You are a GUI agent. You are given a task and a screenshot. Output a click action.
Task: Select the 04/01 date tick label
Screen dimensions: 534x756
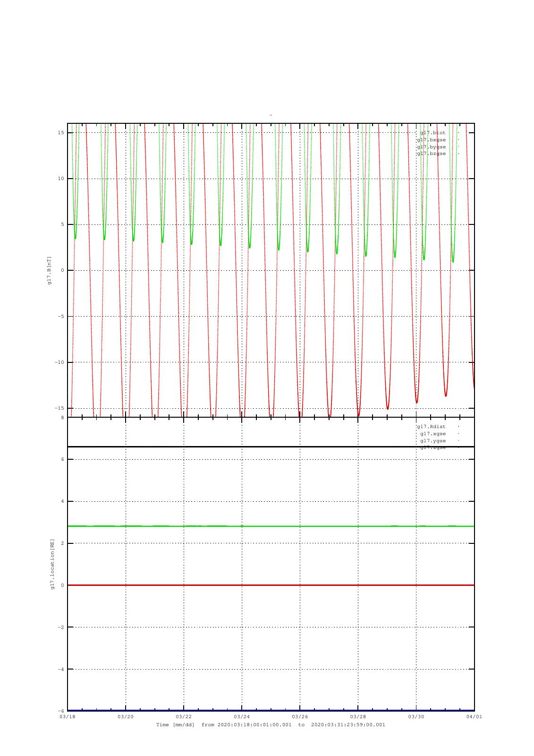tap(475, 717)
